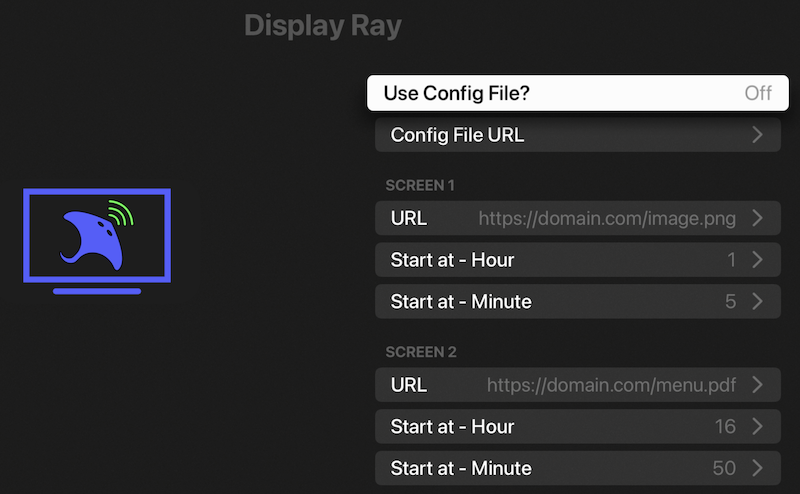Click the Screen 2 minute value 50
The width and height of the screenshot is (800, 494).
coord(724,468)
